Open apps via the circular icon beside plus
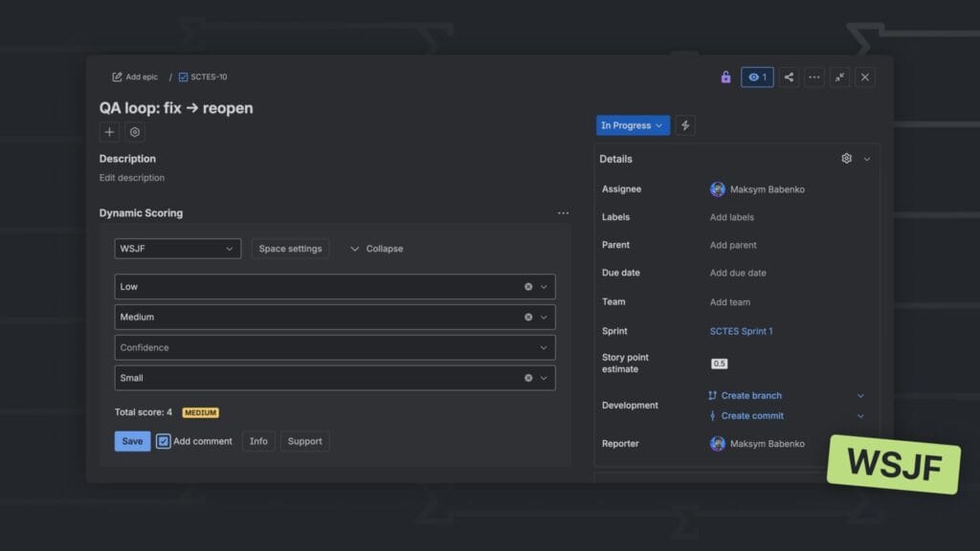 pyautogui.click(x=134, y=132)
